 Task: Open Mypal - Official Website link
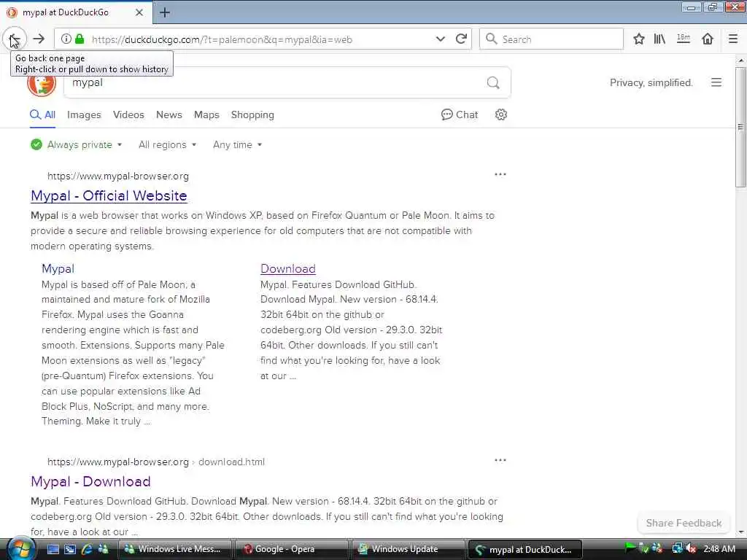(109, 195)
